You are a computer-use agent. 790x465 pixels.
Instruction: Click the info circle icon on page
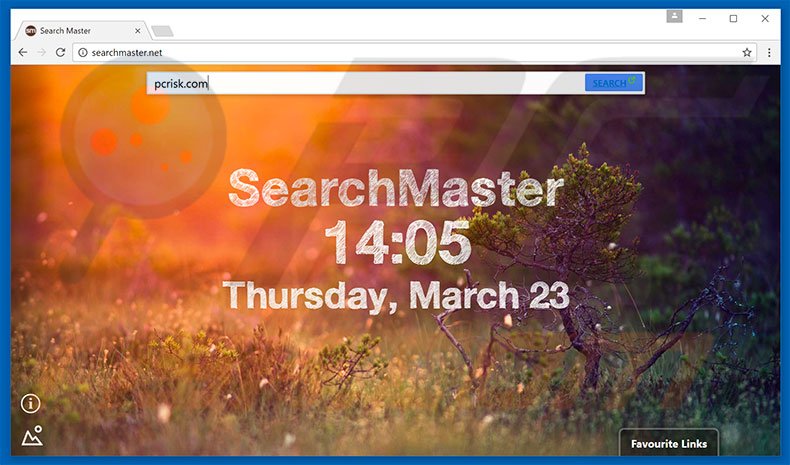coord(30,404)
